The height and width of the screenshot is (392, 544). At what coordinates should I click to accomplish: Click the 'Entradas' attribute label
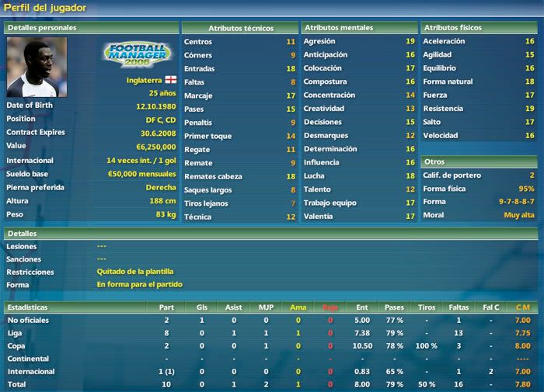pos(199,68)
